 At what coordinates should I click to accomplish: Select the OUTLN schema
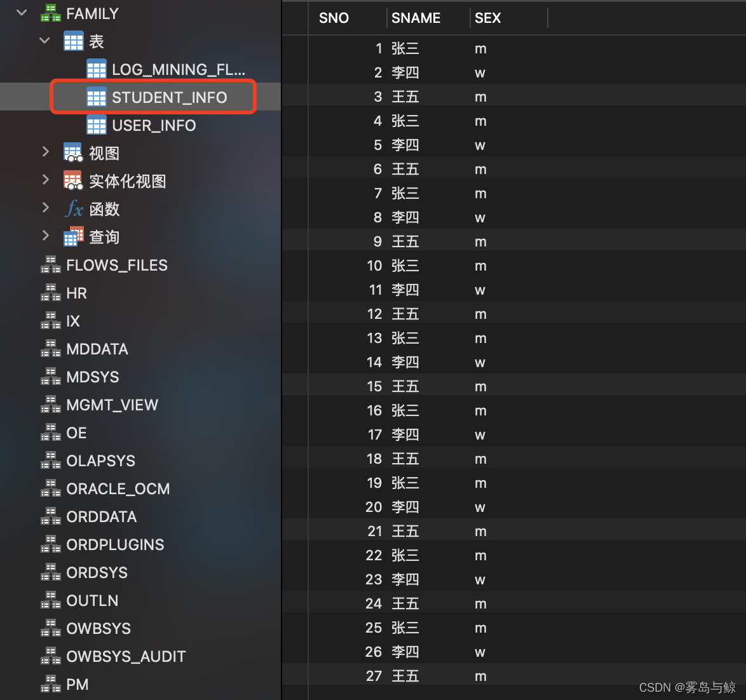[92, 600]
